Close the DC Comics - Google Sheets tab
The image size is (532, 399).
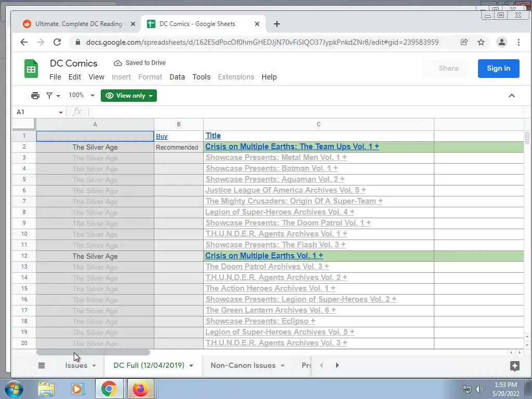coord(257,24)
